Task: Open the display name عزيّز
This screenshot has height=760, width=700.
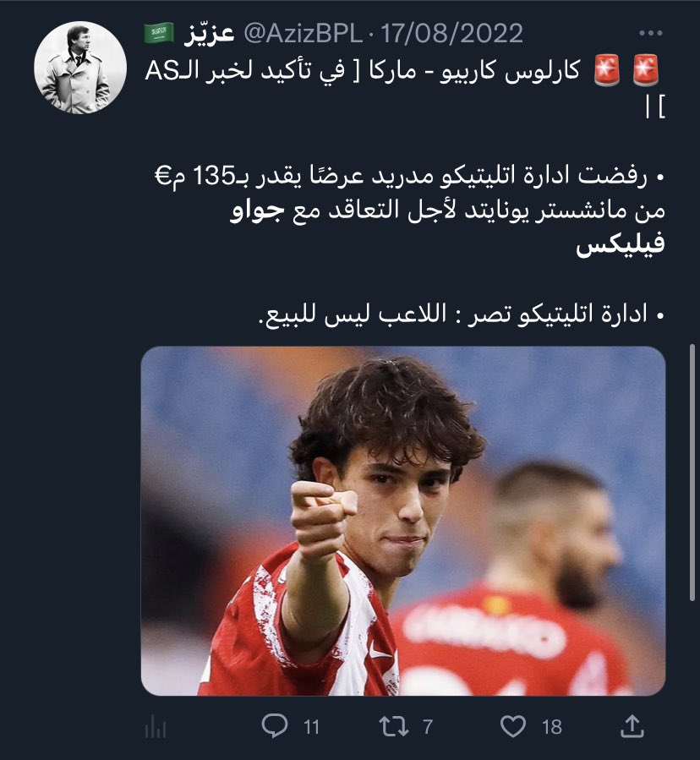Action: pos(209,34)
